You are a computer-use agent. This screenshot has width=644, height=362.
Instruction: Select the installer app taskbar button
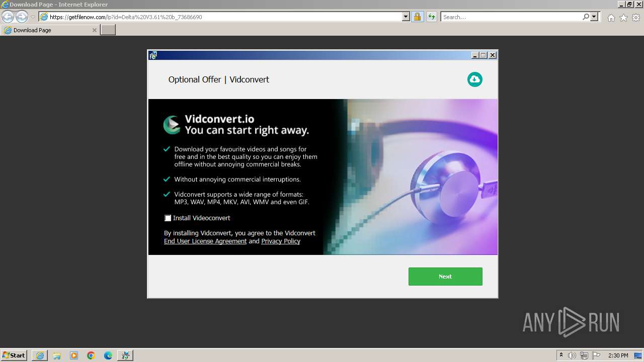[125, 355]
